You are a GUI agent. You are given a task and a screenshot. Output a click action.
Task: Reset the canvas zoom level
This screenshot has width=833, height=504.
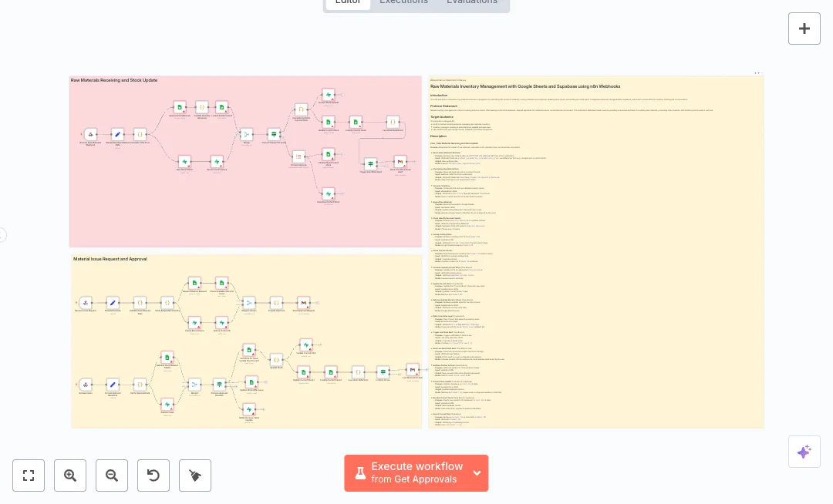153,475
